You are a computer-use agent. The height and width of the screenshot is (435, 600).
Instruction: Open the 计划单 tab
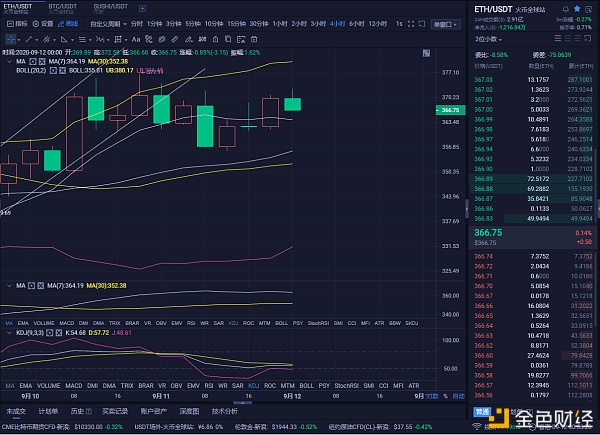pyautogui.click(x=48, y=411)
